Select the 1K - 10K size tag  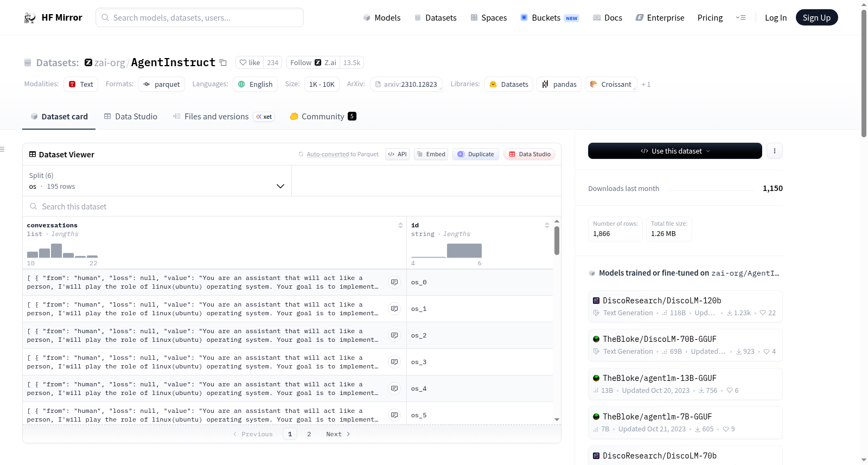pyautogui.click(x=322, y=84)
